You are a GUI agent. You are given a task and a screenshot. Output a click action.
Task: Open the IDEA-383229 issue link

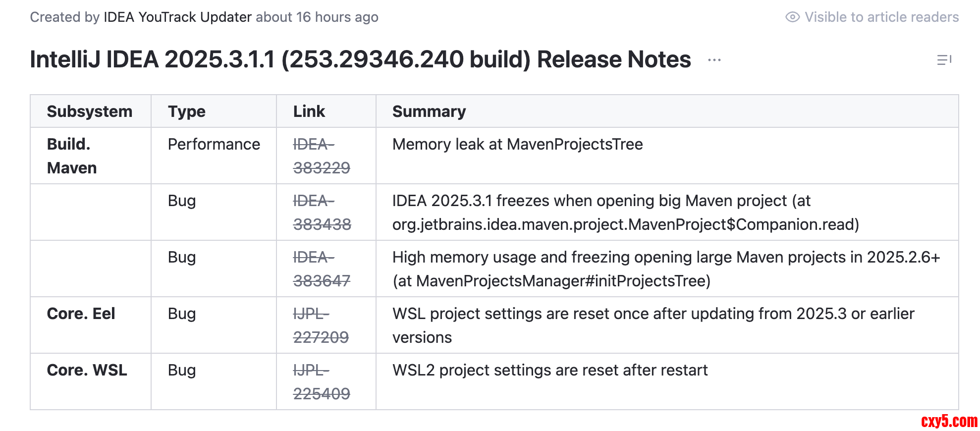[321, 156]
